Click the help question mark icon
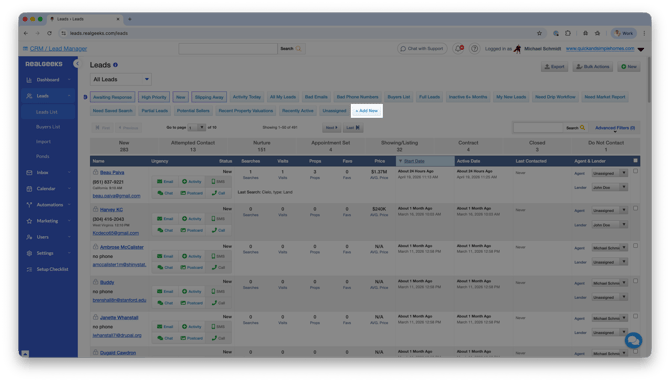This screenshot has height=382, width=670. pyautogui.click(x=474, y=49)
